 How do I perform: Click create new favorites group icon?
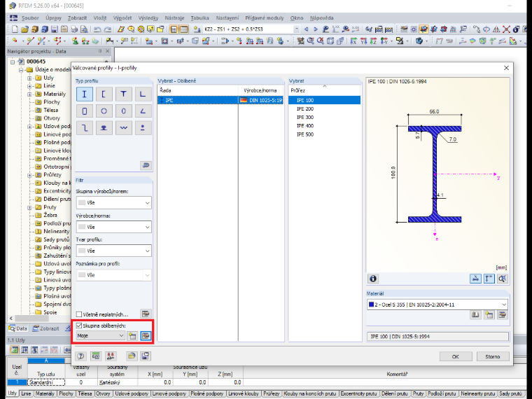(132, 336)
